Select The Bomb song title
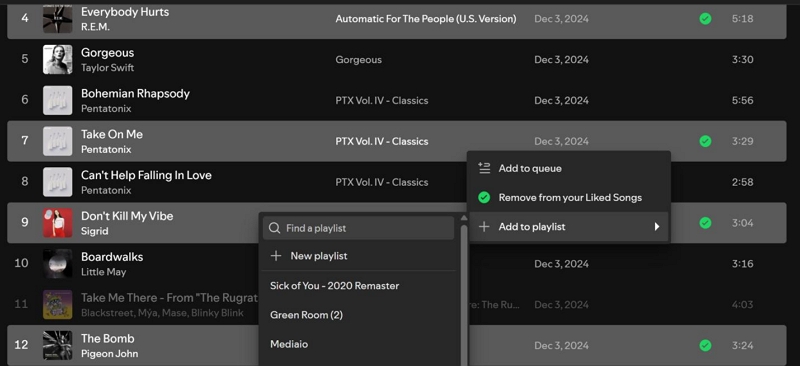 click(x=108, y=338)
